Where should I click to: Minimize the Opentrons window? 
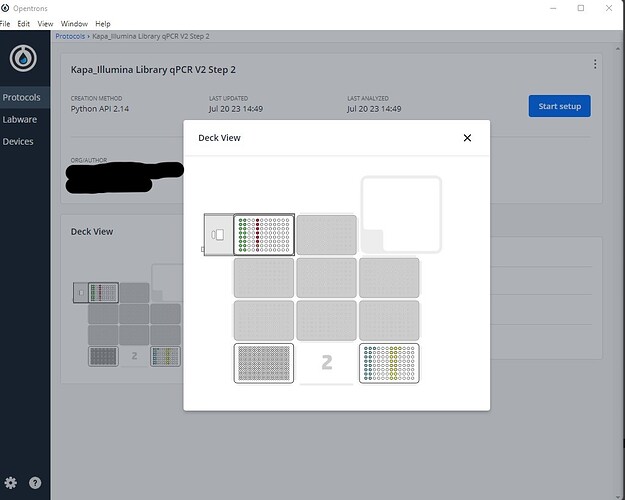click(553, 8)
